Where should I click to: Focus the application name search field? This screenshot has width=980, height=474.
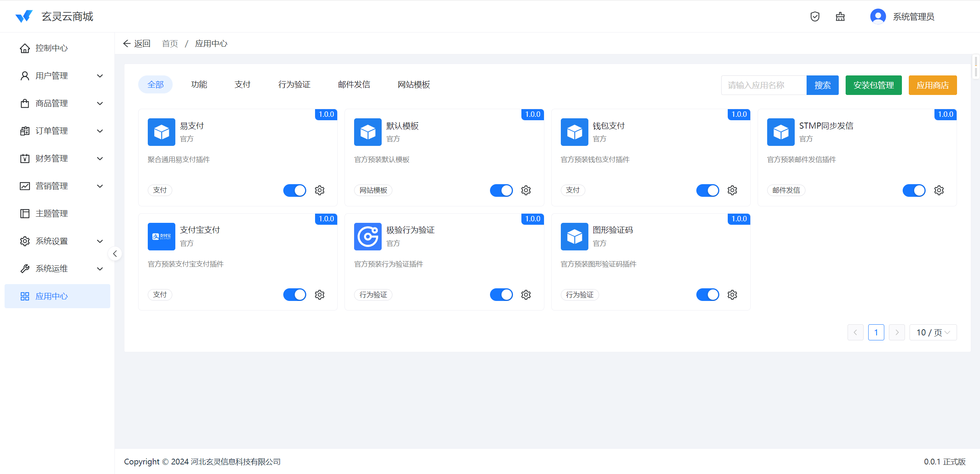tap(763, 85)
